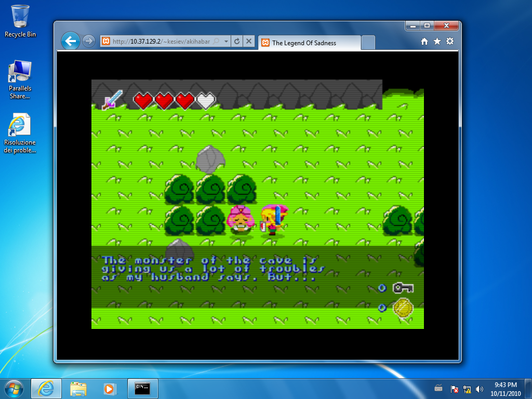Screen dimensions: 532x399
Task: Click the pink-haired villager woman character
Action: coord(240,220)
